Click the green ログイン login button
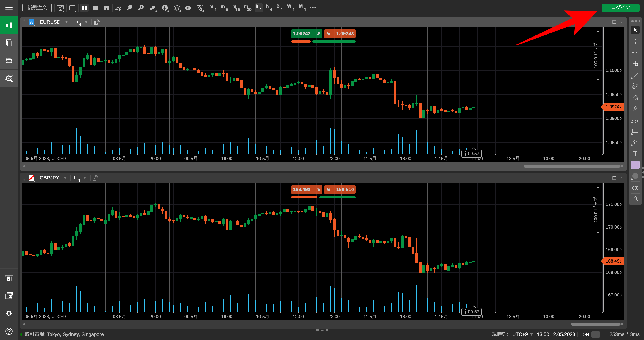This screenshot has height=340, width=644. [x=620, y=8]
